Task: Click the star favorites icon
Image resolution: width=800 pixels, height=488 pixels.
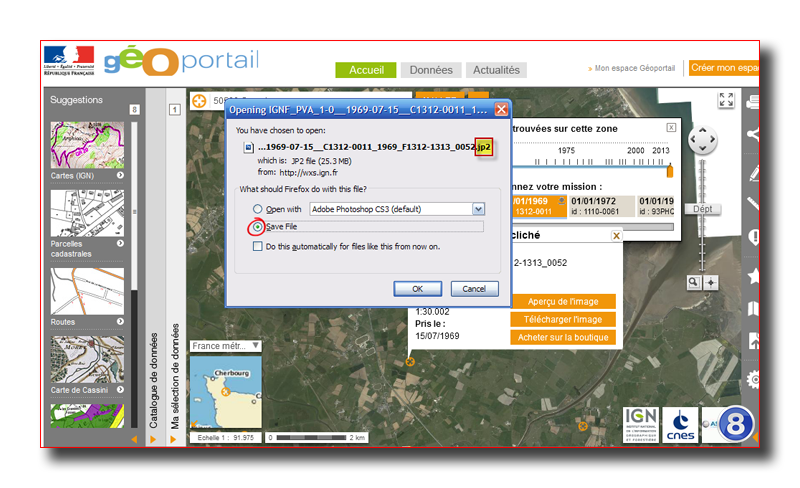Action: [754, 276]
